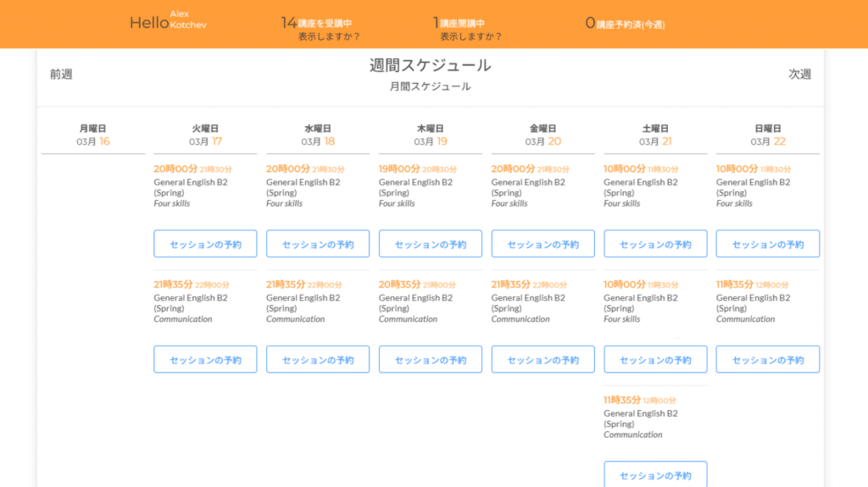Go to next week via 次週
The image size is (868, 487).
point(799,75)
